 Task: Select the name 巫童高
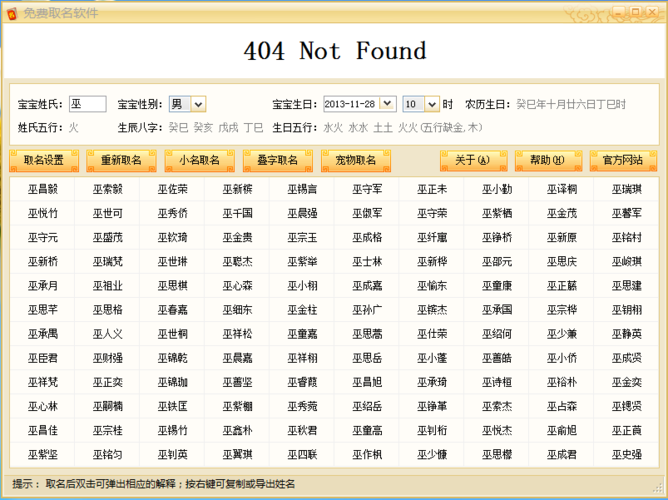(x=367, y=431)
